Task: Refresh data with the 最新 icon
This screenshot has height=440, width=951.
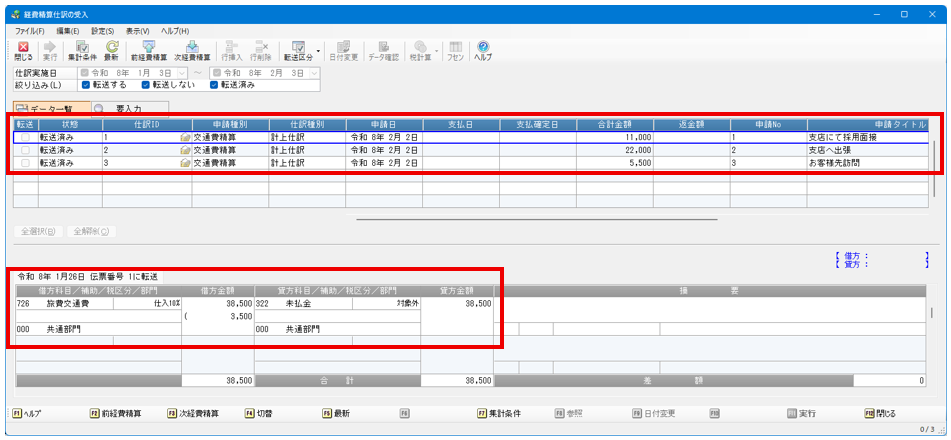Action: (111, 51)
